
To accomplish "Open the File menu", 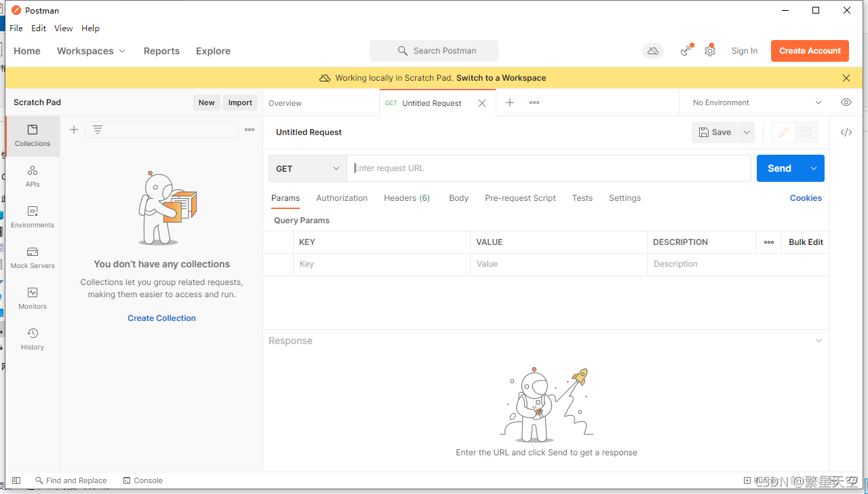I will [x=16, y=28].
